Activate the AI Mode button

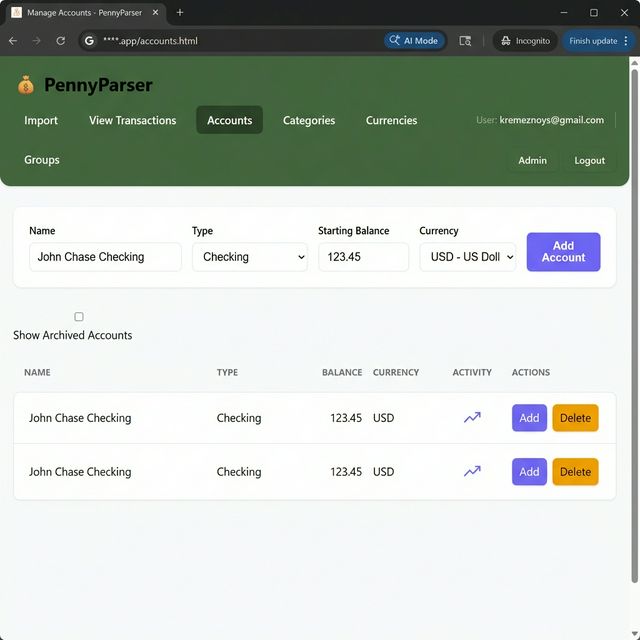(x=414, y=41)
